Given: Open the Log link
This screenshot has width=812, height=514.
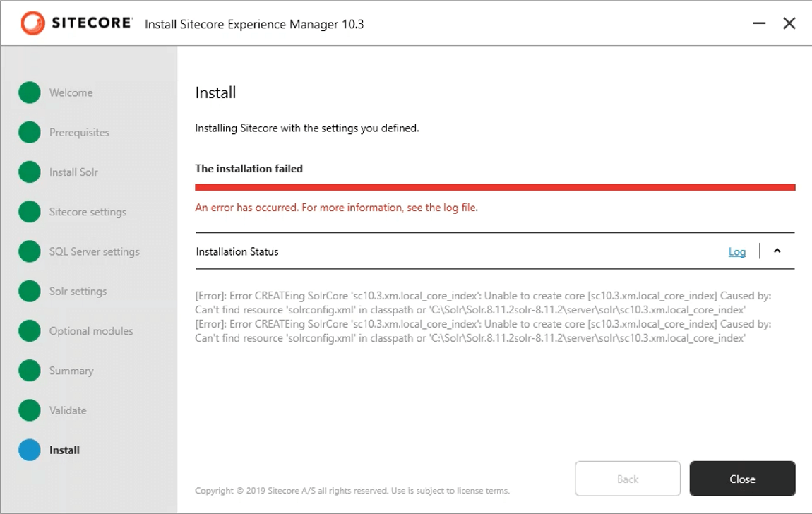Looking at the screenshot, I should click(x=737, y=252).
